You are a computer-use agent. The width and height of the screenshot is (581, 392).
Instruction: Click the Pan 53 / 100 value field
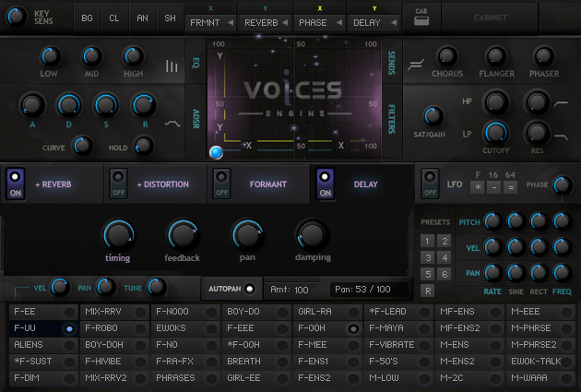point(370,290)
